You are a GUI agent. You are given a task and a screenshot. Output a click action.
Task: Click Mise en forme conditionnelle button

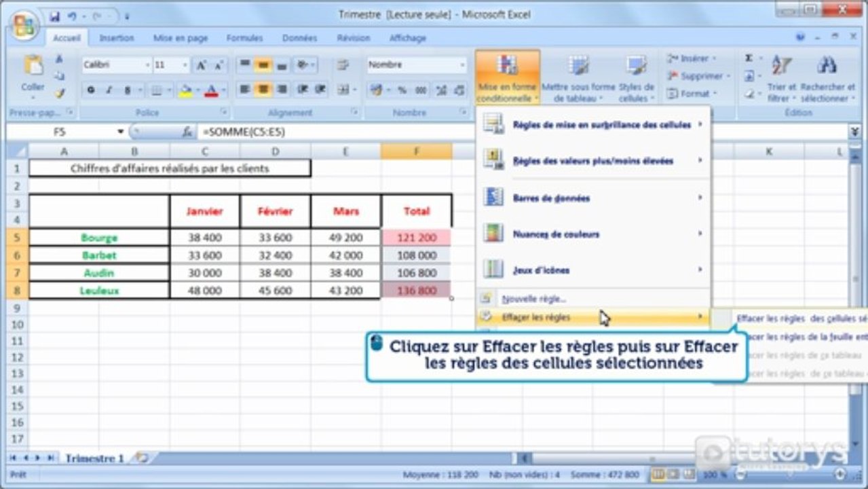point(507,78)
